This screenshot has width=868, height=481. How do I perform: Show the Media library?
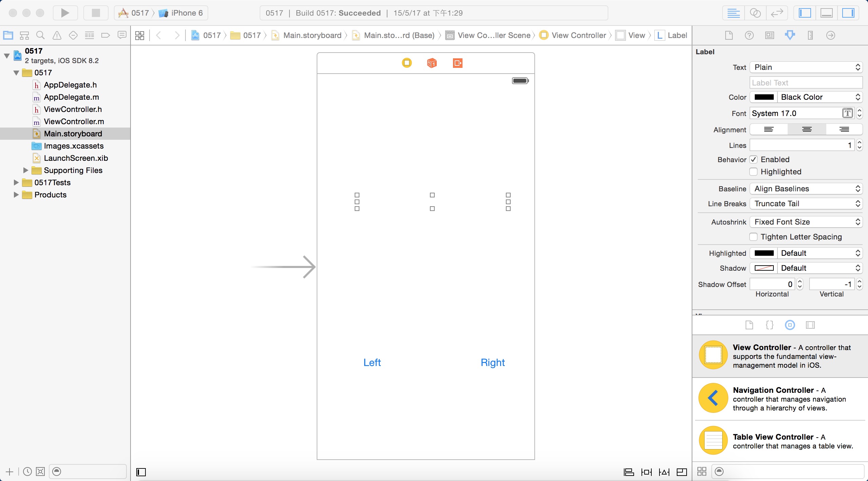[810, 325]
